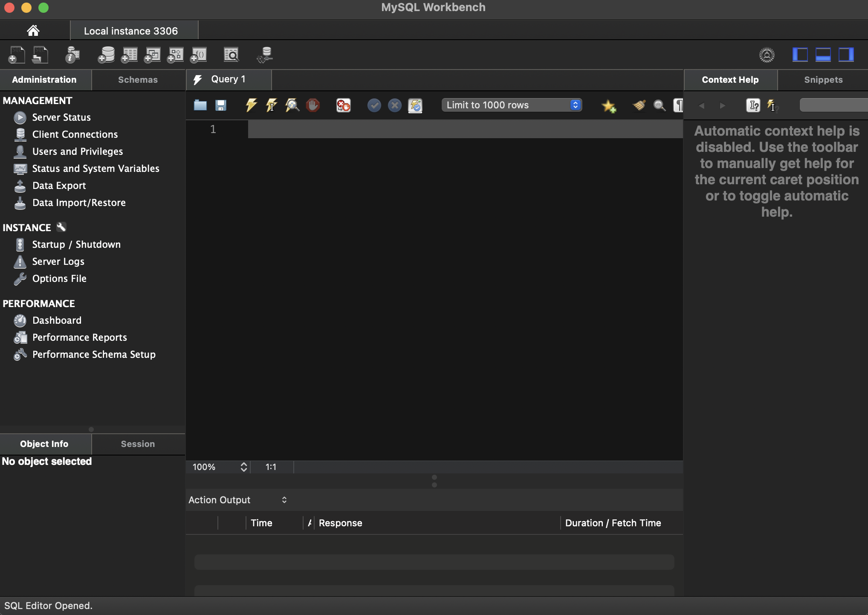Click the divider dots above Action Output
This screenshot has height=615, width=868.
(x=434, y=481)
